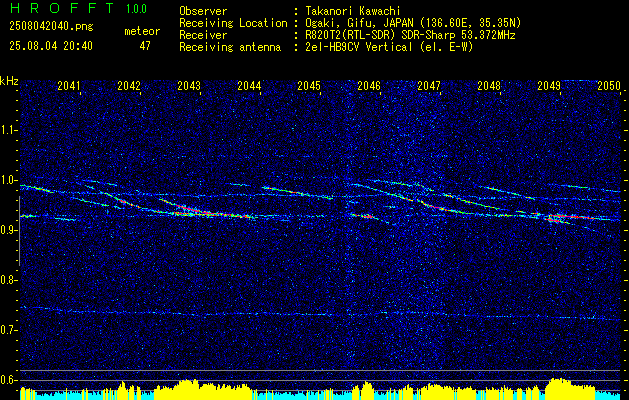Click the 2049 time marker

coord(549,86)
